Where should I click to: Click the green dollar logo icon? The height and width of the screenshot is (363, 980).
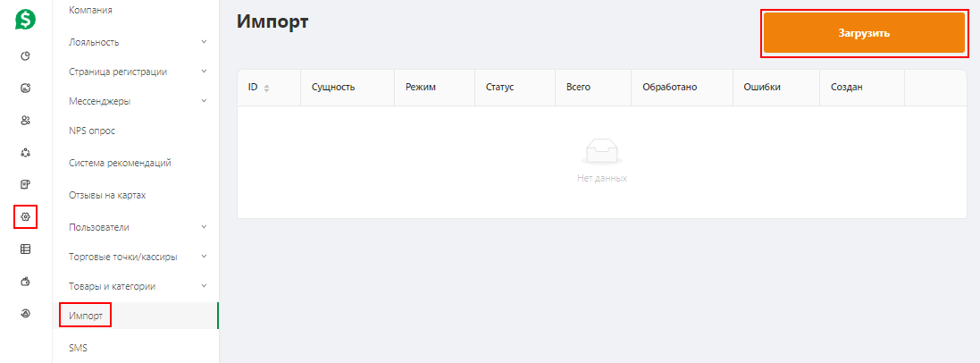(x=26, y=19)
